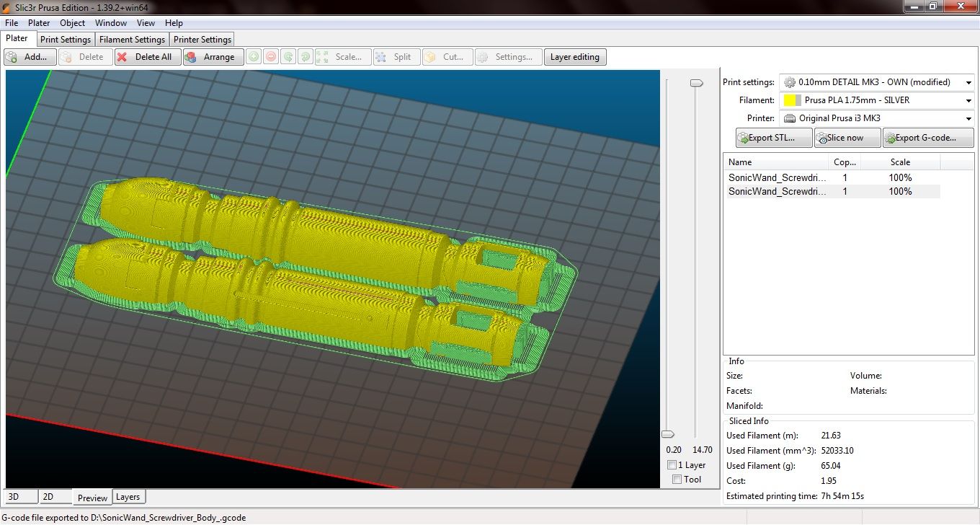Click the 0.20 slider height label

pos(674,450)
